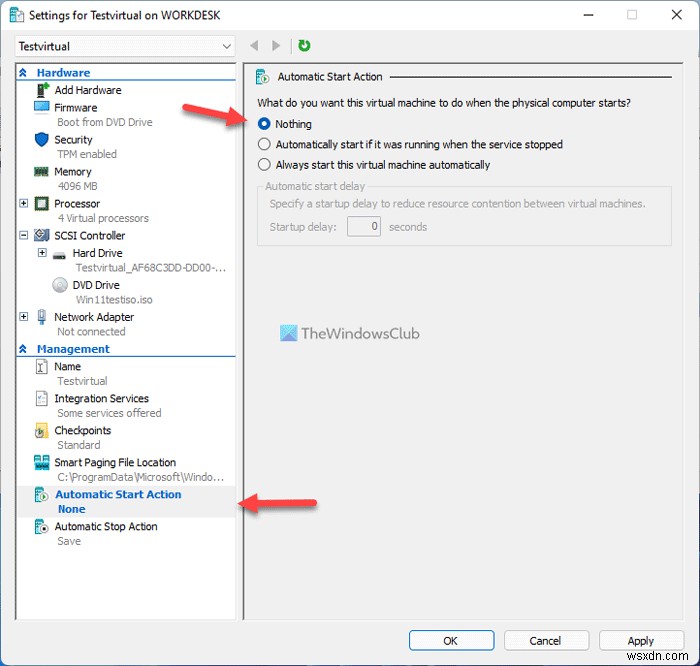This screenshot has width=700, height=666.
Task: Collapse the Management section chevron
Action: pos(23,349)
